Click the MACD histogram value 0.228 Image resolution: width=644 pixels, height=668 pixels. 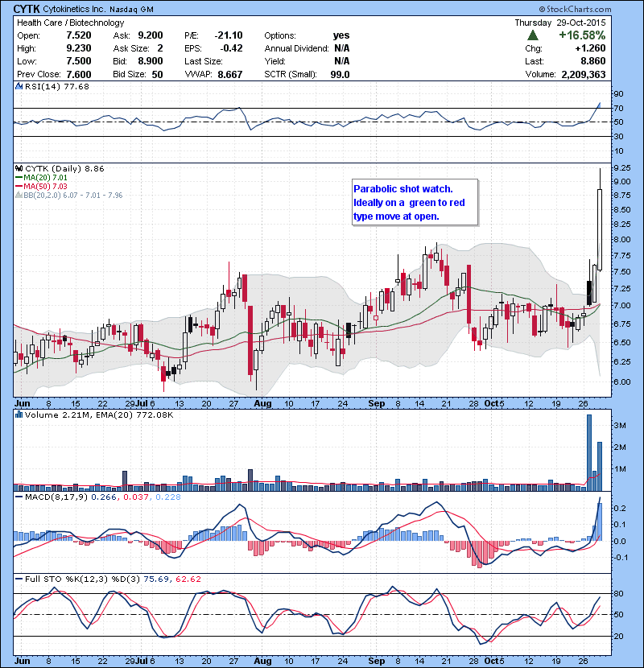(168, 497)
